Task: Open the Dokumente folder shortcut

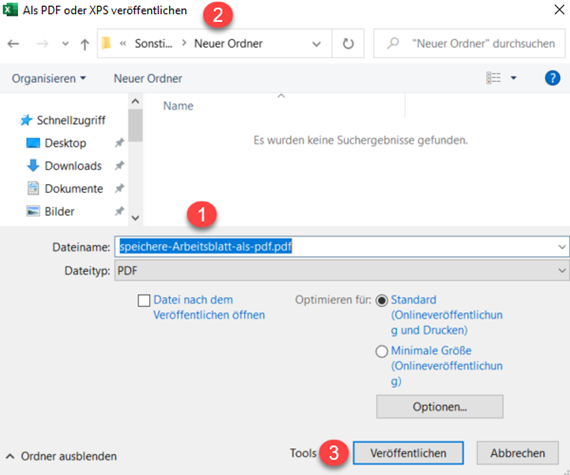Action: [73, 189]
